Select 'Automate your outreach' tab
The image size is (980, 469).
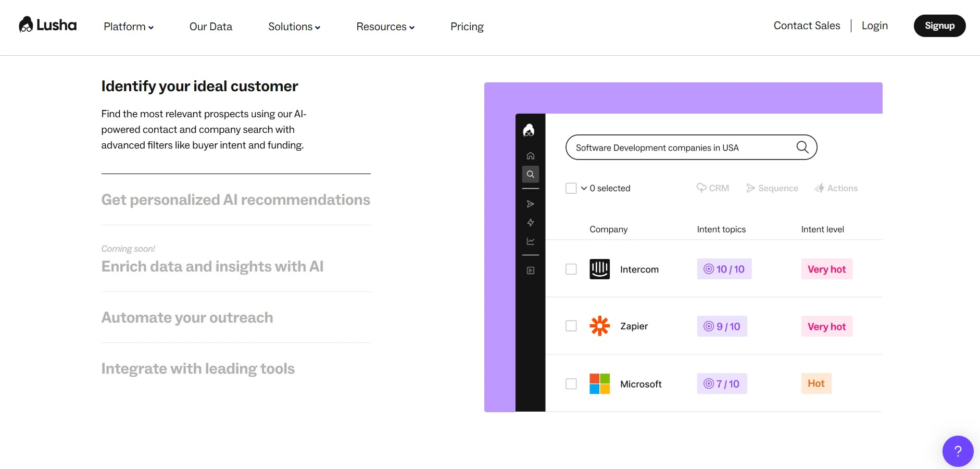click(187, 317)
